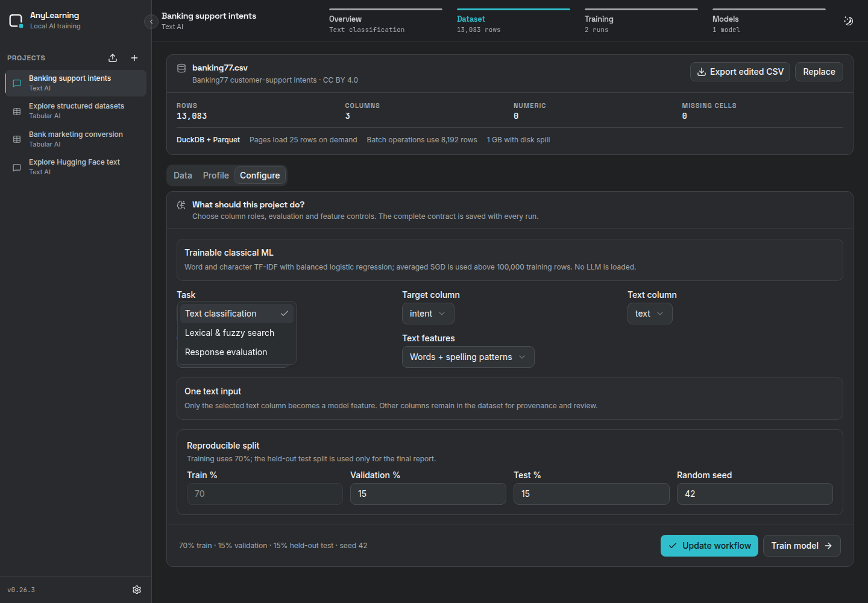Open the Explore Hugging Face text project

[76, 167]
